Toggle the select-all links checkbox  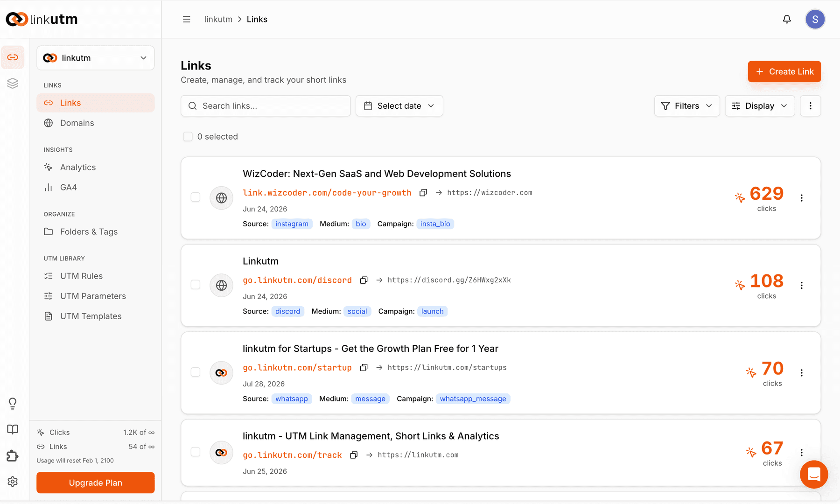click(188, 137)
